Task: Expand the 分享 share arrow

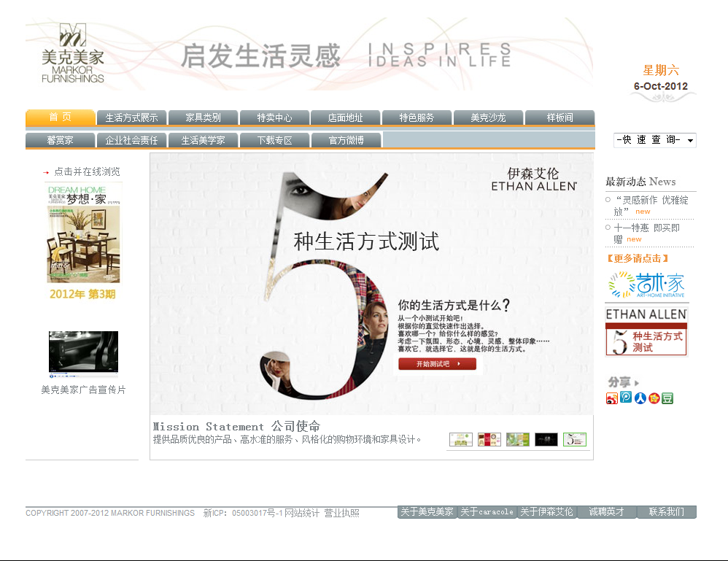Action: click(x=637, y=383)
